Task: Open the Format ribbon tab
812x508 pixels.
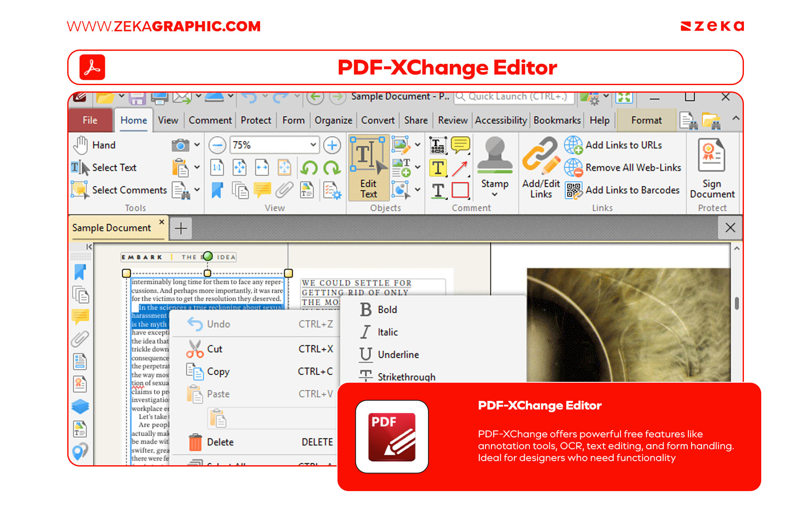Action: click(x=646, y=121)
